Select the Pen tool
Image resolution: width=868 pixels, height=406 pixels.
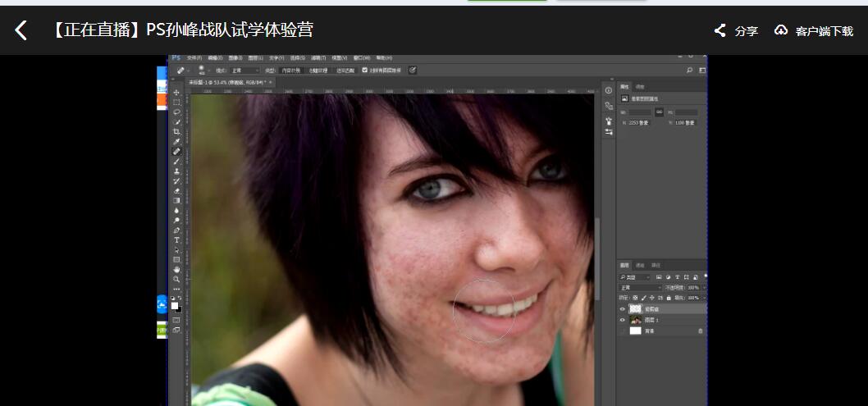(176, 230)
